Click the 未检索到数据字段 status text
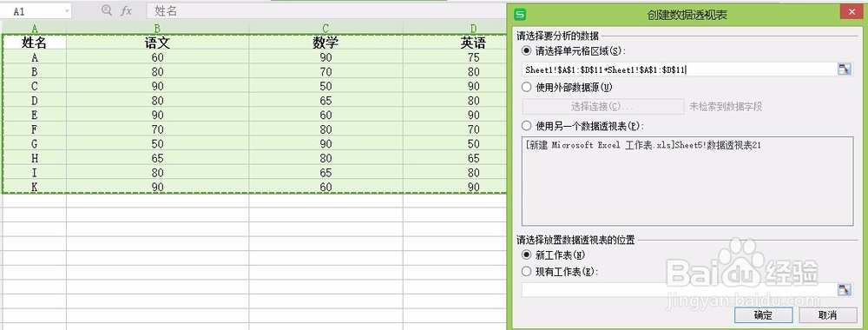868x330 pixels. point(725,107)
